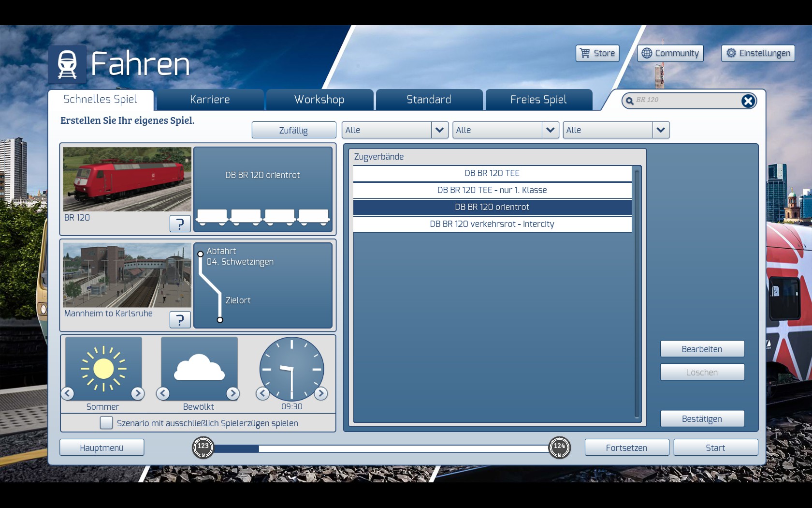Click the Abfahrt departure point marker

(200, 254)
